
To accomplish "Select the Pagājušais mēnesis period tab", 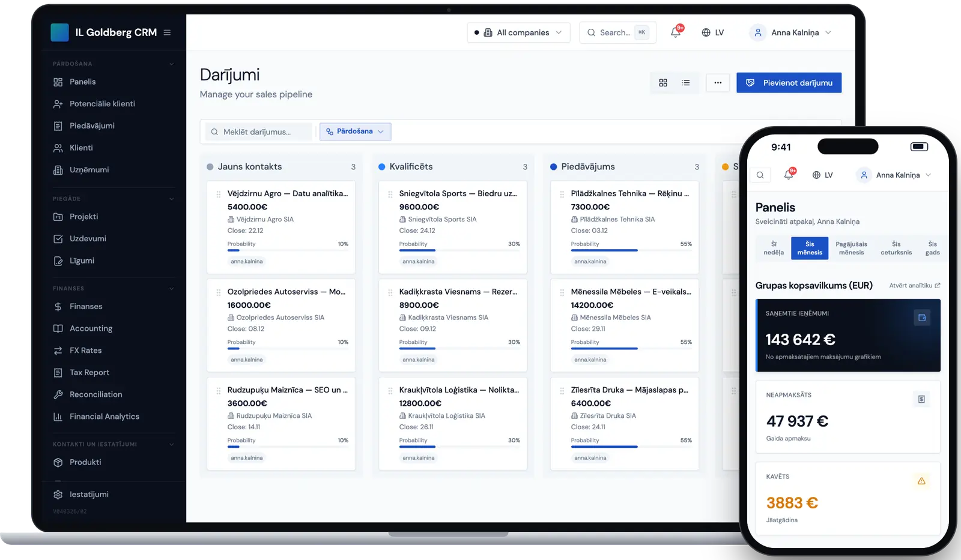I will 852,248.
